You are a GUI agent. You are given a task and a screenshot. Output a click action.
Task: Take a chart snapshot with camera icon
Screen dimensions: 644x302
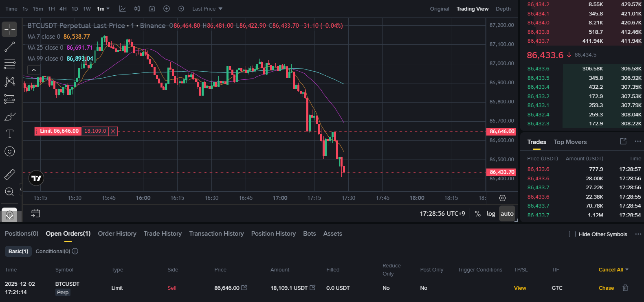(152, 9)
